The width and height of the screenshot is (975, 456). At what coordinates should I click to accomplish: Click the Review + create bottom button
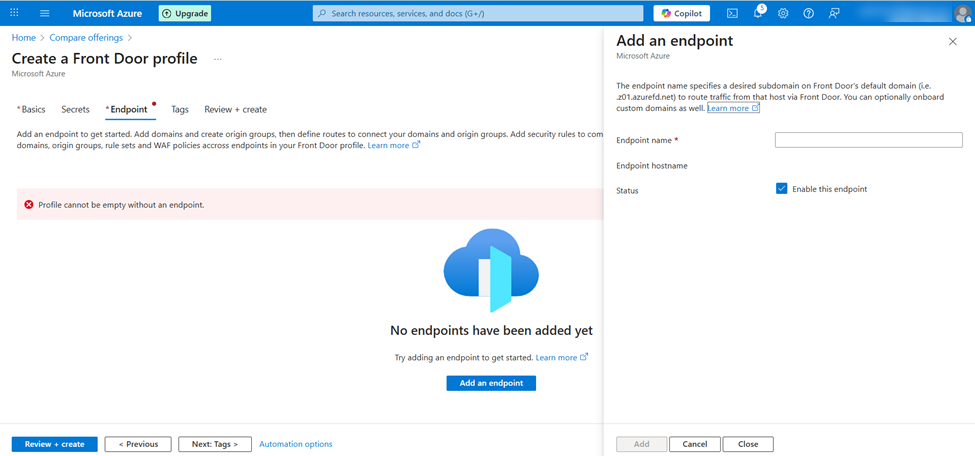(55, 444)
